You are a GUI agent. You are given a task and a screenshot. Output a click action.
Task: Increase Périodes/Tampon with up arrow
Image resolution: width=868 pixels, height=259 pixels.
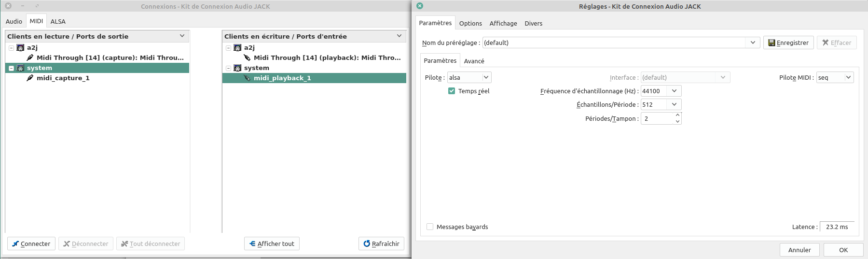click(677, 115)
